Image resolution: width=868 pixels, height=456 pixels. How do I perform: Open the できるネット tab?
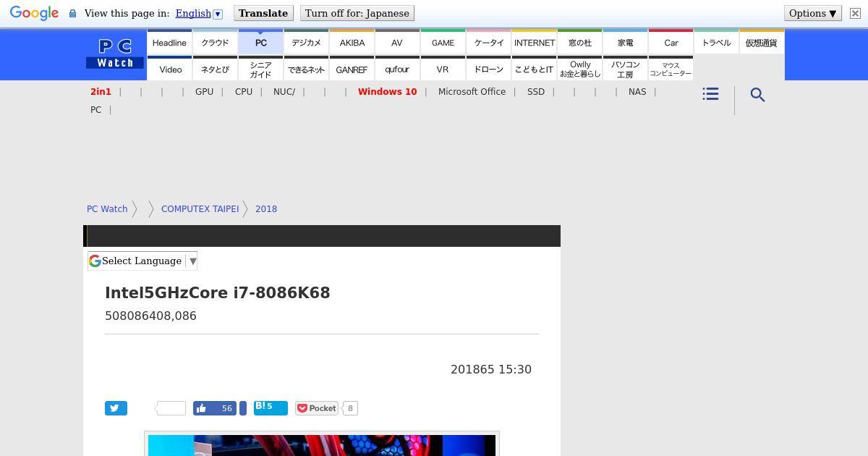(306, 69)
